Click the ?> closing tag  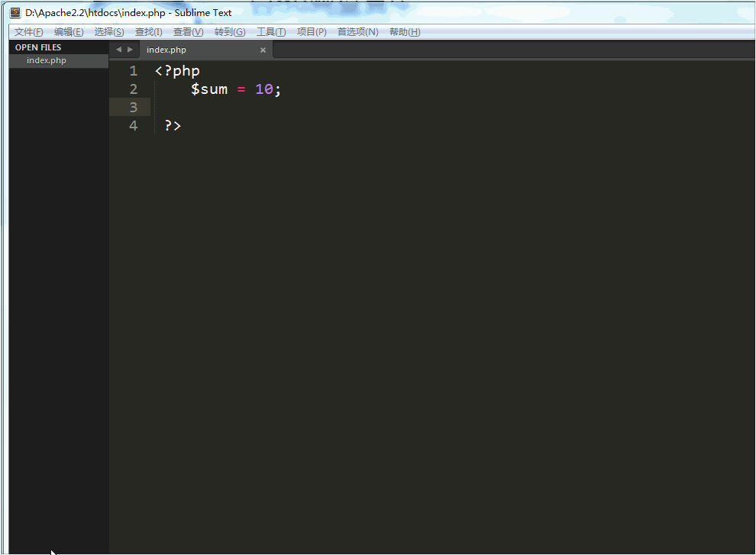pos(173,126)
